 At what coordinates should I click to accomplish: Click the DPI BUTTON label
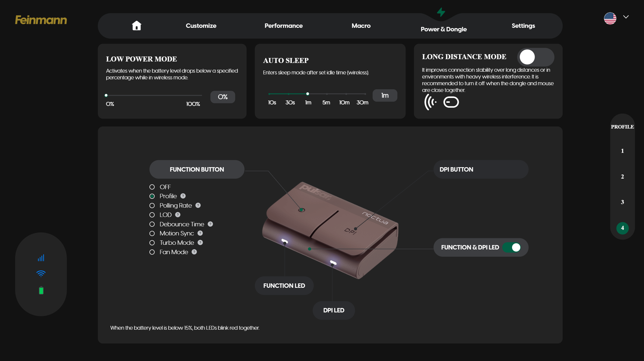(x=481, y=169)
